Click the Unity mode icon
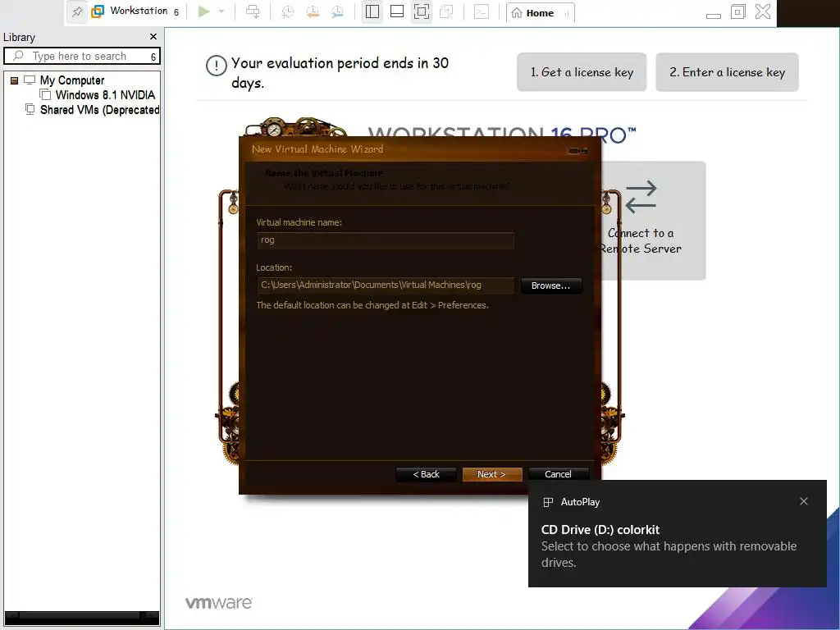This screenshot has width=840, height=630. pyautogui.click(x=446, y=11)
